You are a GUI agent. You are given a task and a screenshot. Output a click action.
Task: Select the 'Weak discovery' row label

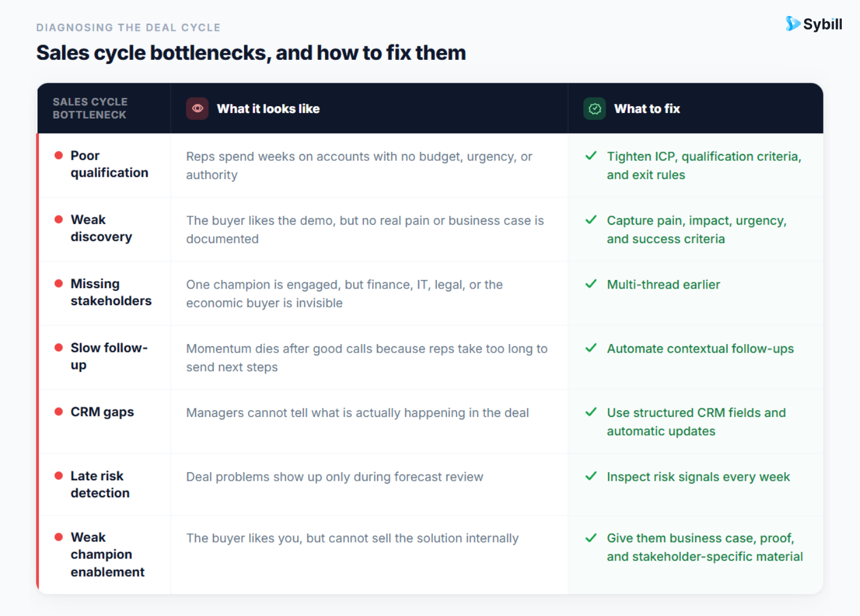(x=102, y=228)
